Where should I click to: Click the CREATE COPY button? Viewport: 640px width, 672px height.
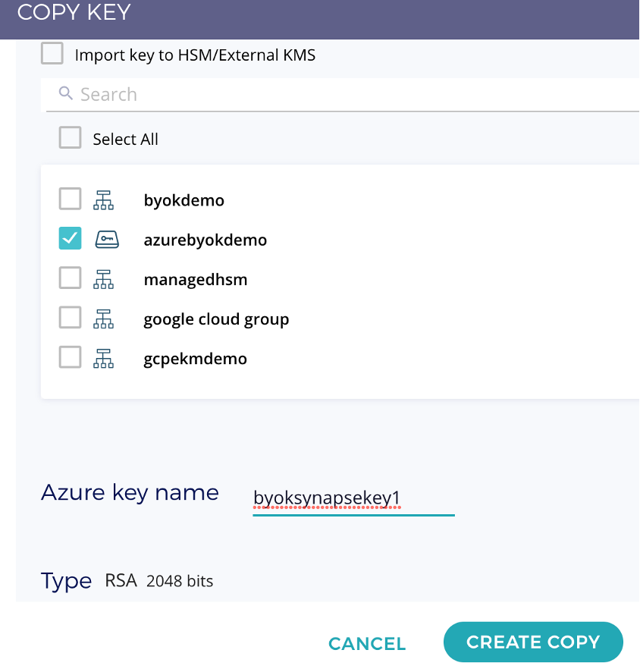tap(533, 642)
